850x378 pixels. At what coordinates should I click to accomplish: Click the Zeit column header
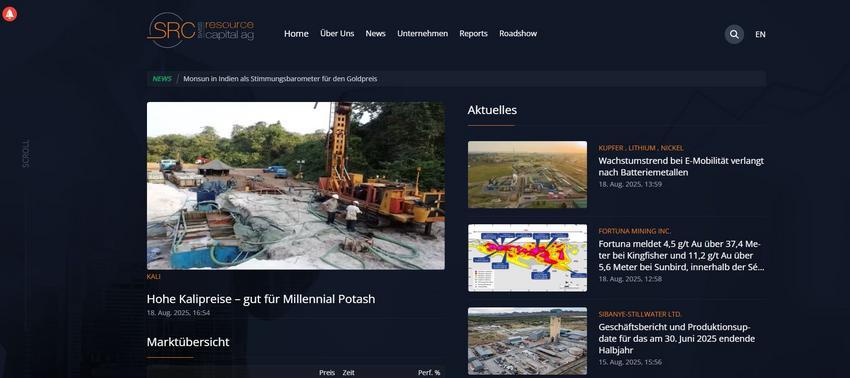348,373
